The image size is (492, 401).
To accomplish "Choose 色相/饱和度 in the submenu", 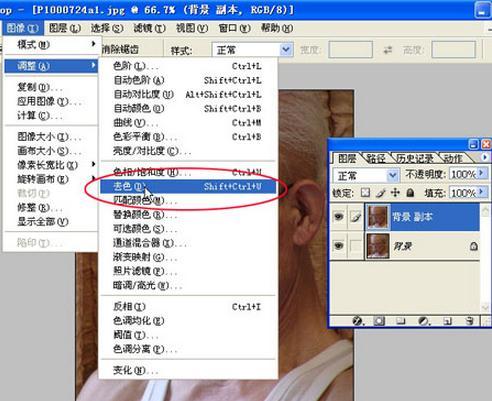I will pos(188,172).
